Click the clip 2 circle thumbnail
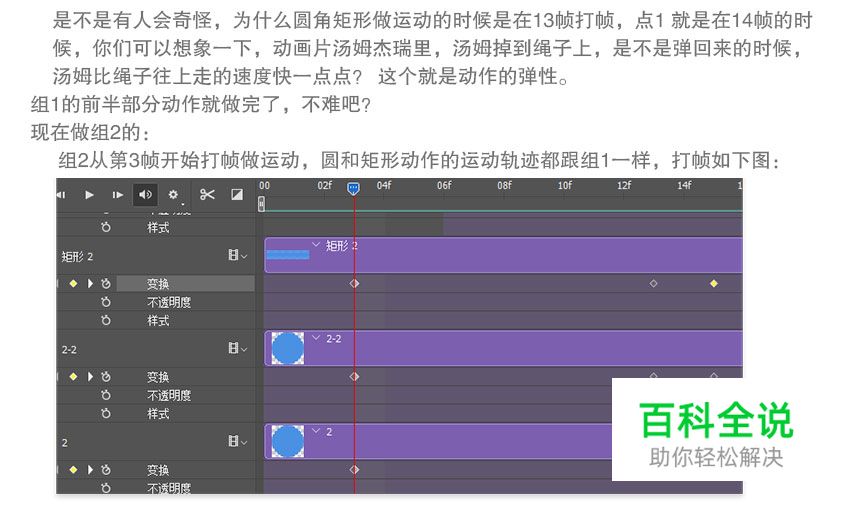Viewport: 850px width, 506px height. pos(287,441)
